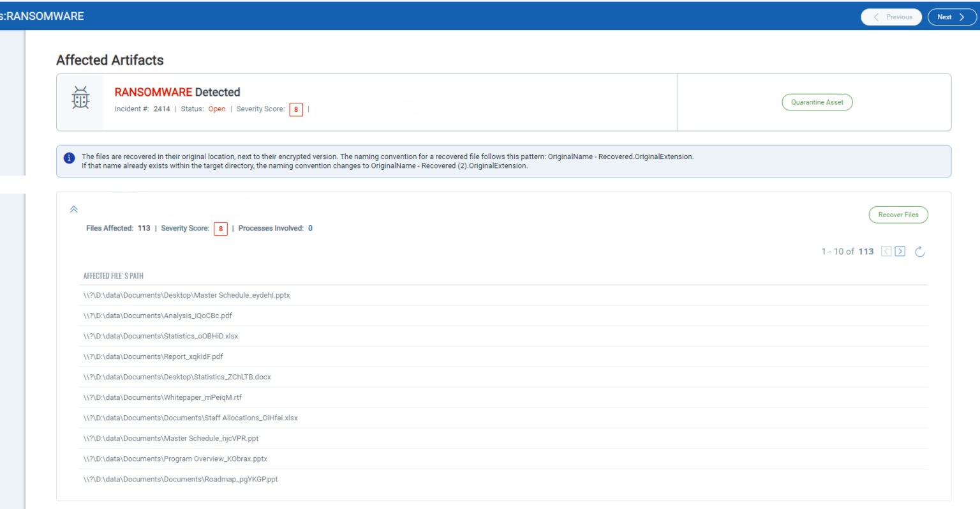The image size is (980, 509).
Task: Click the 1 - 10 of 113 pagination text
Action: 847,251
